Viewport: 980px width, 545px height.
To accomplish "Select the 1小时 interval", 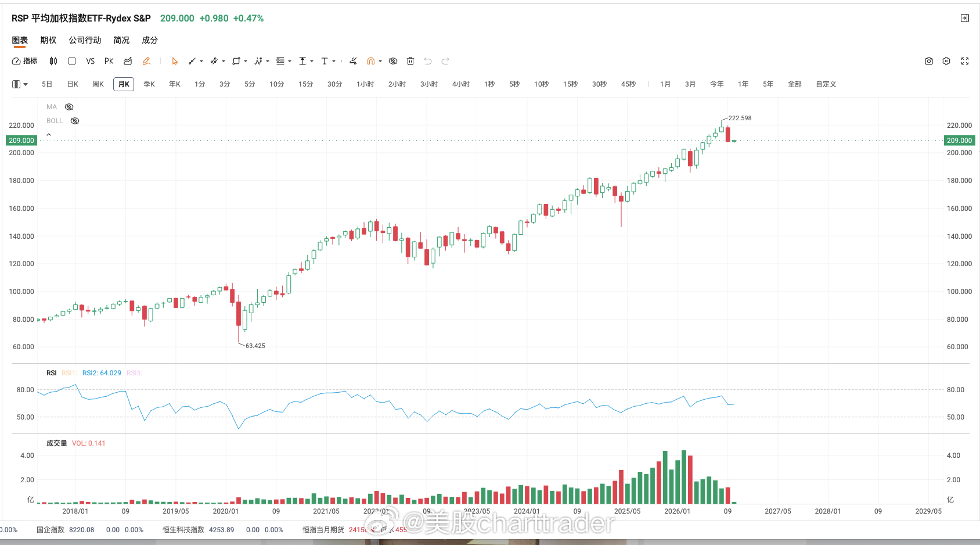I will [x=365, y=84].
